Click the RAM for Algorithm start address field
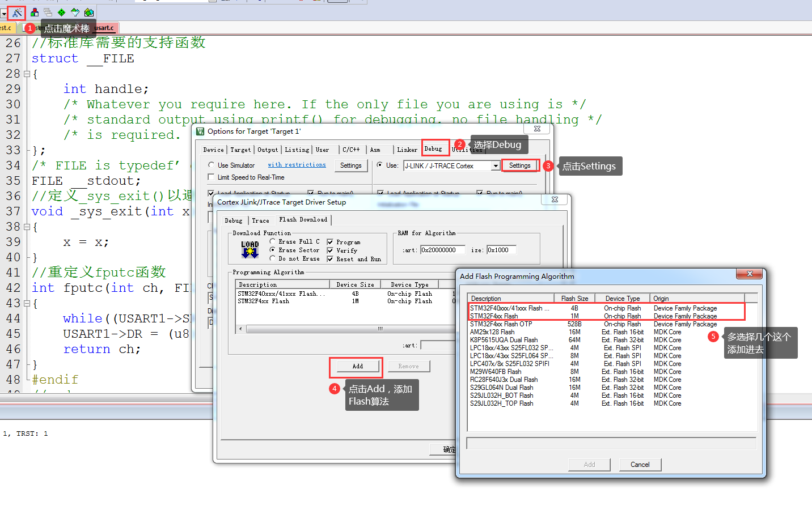 point(443,250)
